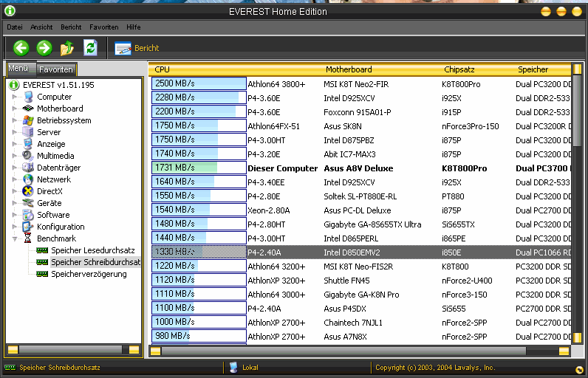Expand the Anzeige tree node

coord(15,144)
